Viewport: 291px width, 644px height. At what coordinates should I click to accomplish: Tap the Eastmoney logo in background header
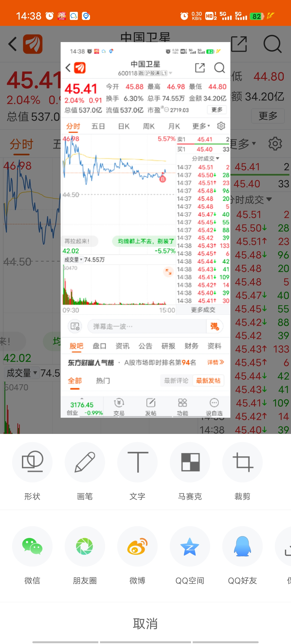(x=33, y=44)
